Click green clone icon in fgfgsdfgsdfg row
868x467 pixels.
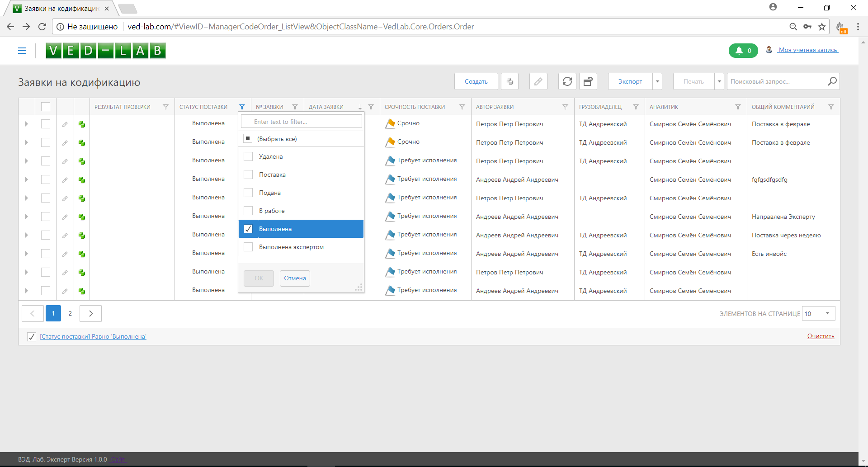[82, 180]
